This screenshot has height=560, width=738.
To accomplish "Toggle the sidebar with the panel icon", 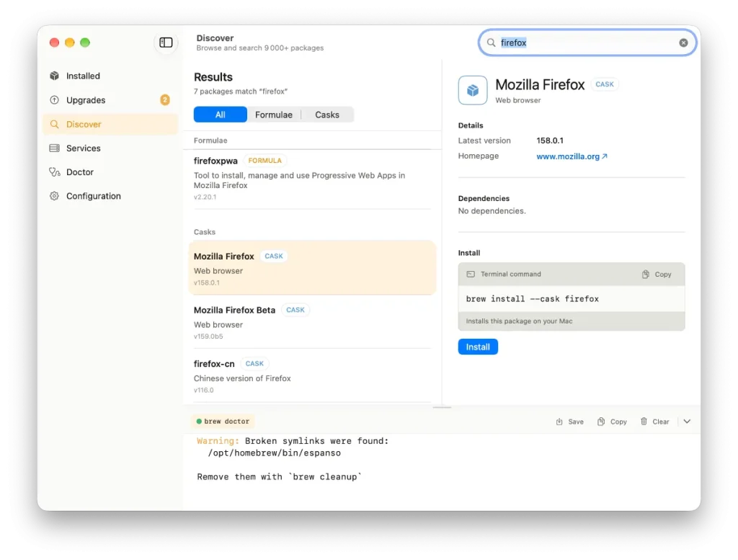I will [166, 43].
